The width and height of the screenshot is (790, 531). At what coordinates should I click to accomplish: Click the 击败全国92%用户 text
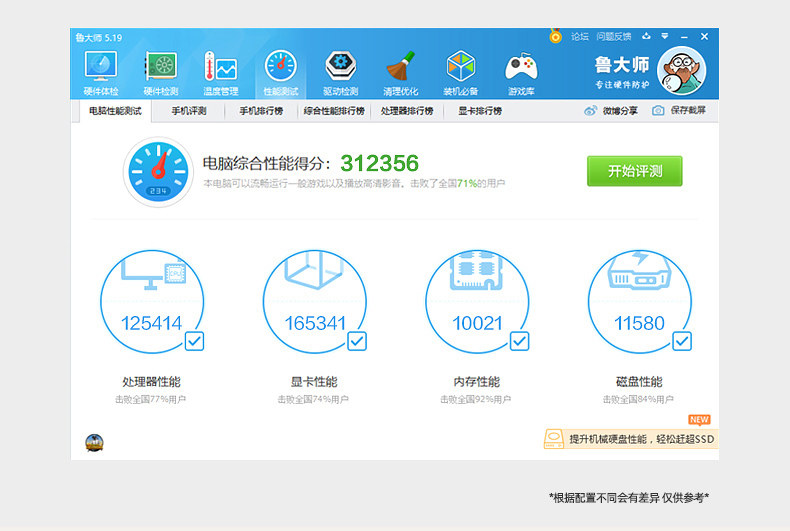[476, 400]
